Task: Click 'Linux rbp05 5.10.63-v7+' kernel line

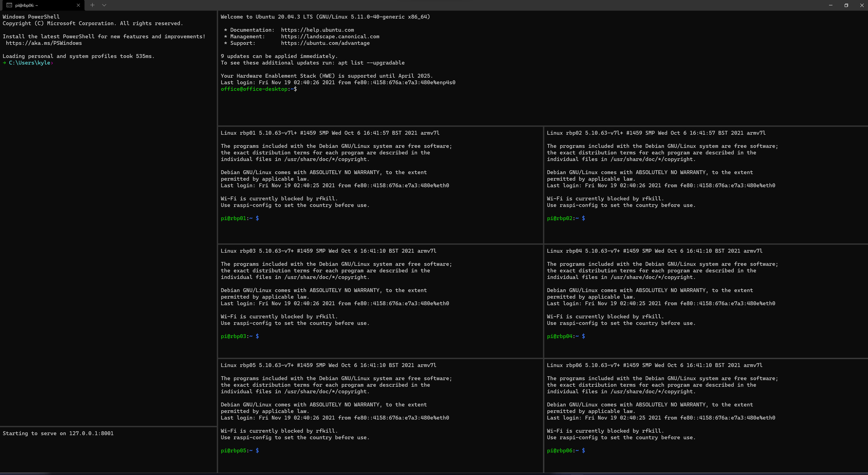Action: pyautogui.click(x=328, y=365)
